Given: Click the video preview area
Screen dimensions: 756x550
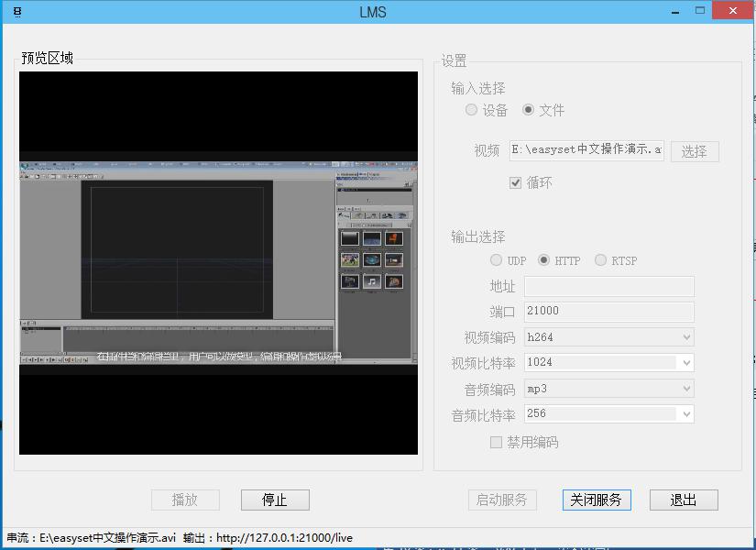Looking at the screenshot, I should pyautogui.click(x=218, y=263).
